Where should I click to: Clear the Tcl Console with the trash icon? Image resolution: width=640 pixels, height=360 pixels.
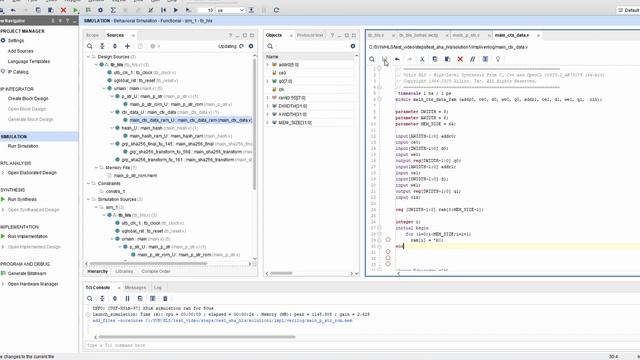(165, 298)
